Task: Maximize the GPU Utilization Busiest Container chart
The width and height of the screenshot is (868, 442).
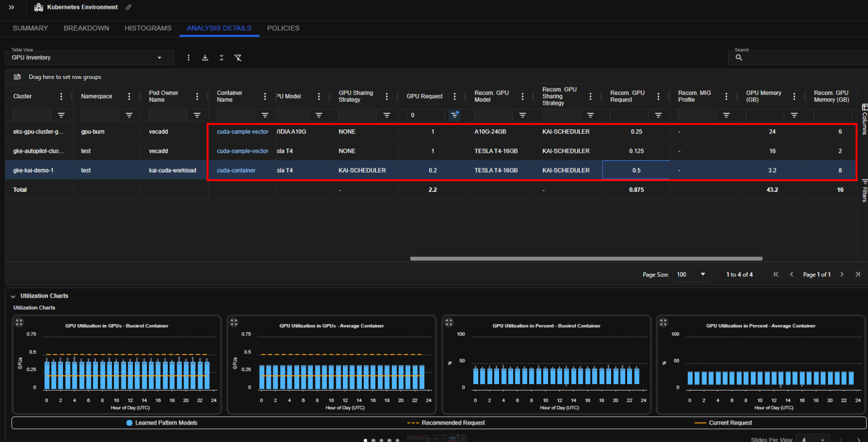Action: point(19,323)
